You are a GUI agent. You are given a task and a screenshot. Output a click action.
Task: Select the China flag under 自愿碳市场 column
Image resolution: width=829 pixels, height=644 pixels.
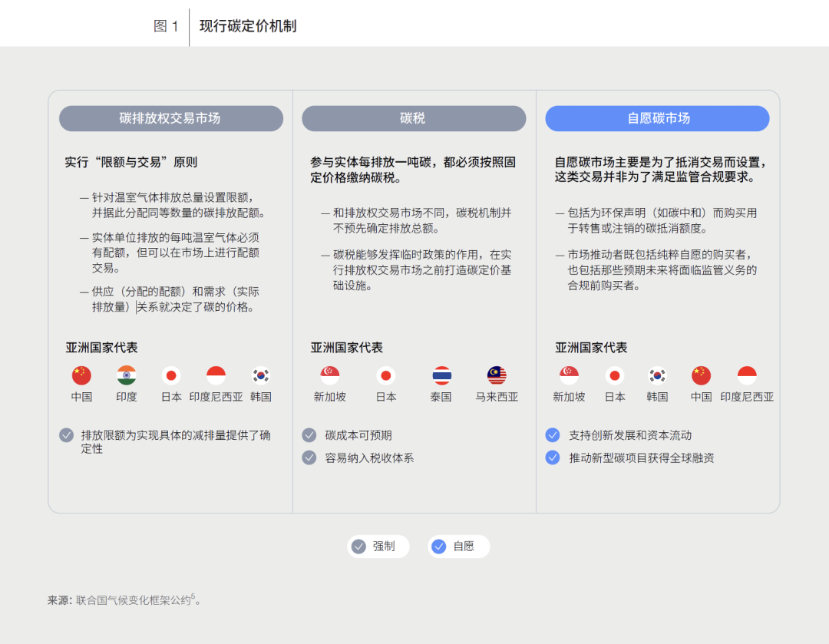701,375
